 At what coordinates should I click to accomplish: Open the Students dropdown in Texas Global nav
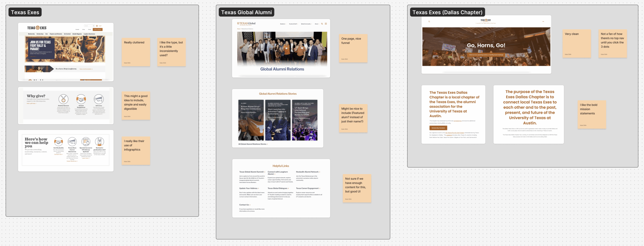coord(283,24)
